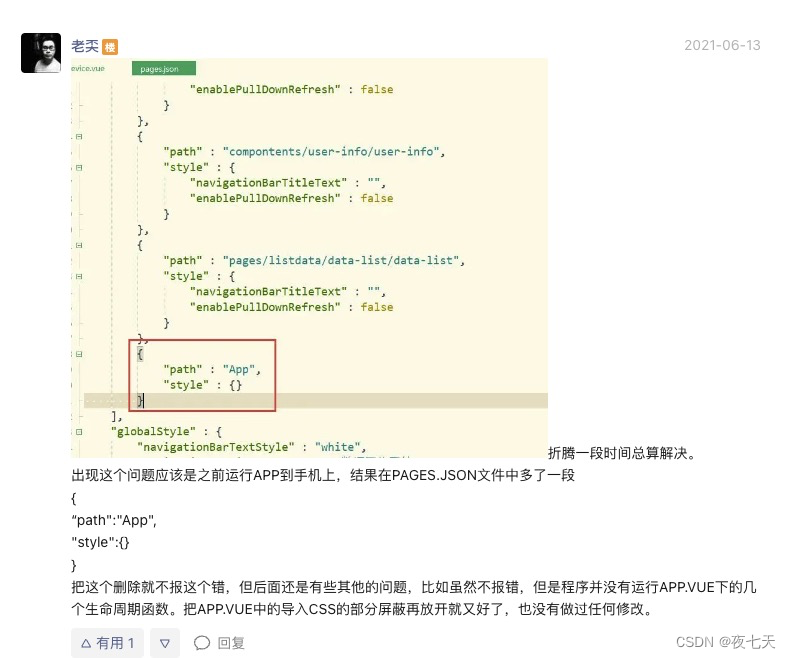Click the speech bubble reply icon

[x=202, y=643]
